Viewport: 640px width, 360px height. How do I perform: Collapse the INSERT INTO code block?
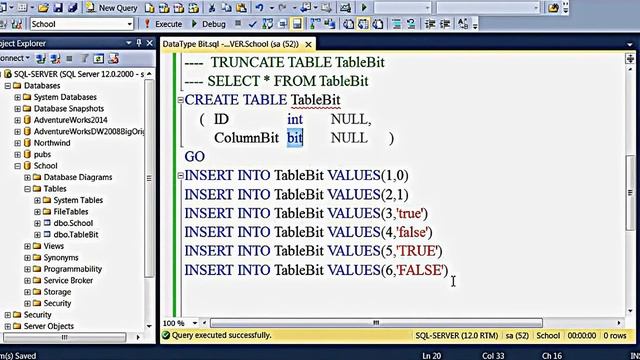coord(180,176)
